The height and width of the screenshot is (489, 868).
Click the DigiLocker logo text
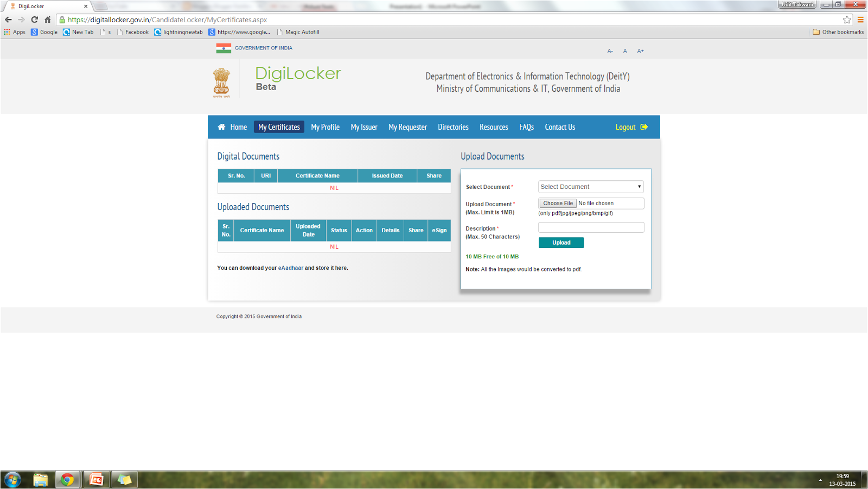click(298, 73)
